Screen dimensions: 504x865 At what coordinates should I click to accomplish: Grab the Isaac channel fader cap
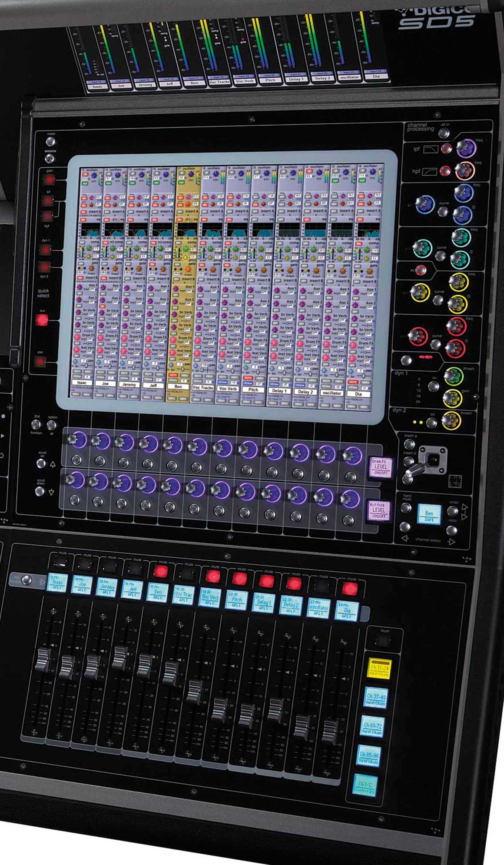pyautogui.click(x=43, y=659)
